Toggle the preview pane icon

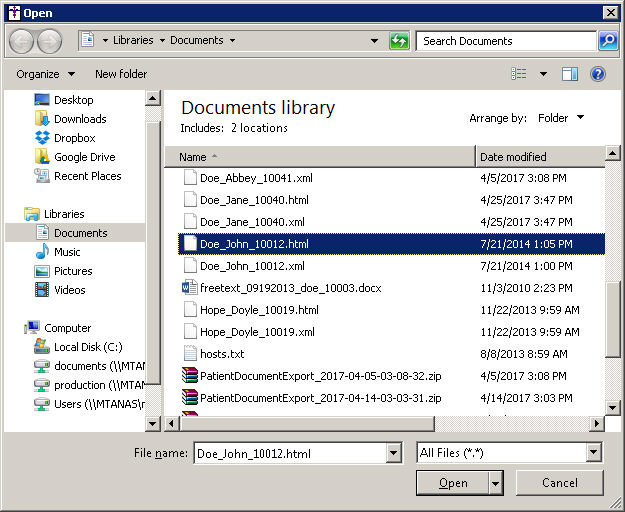coord(570,74)
